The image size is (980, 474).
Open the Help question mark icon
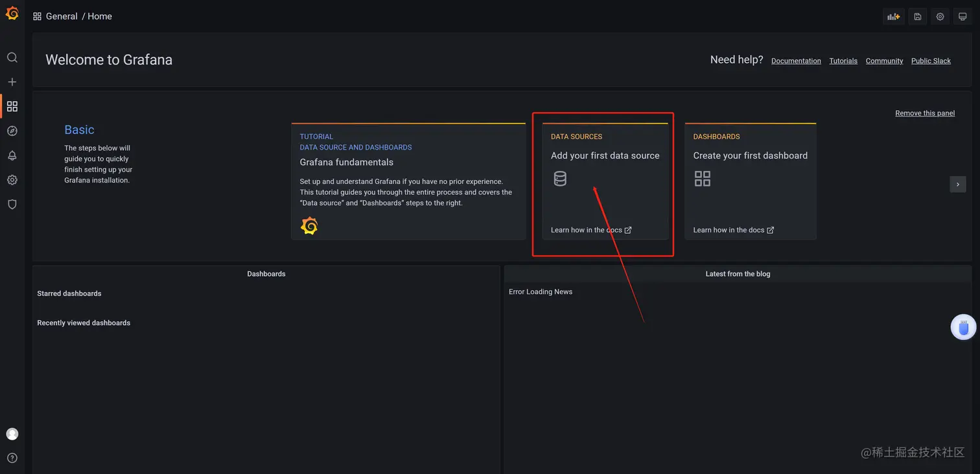click(12, 458)
